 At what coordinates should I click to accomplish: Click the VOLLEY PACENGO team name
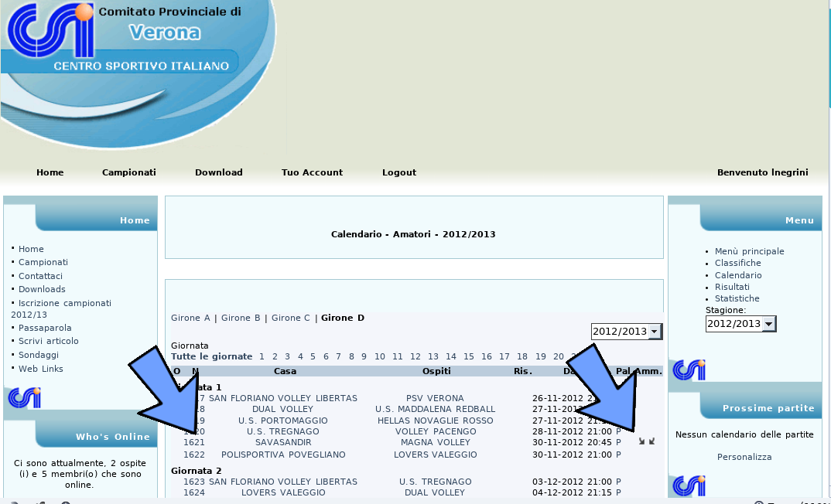[x=436, y=431]
